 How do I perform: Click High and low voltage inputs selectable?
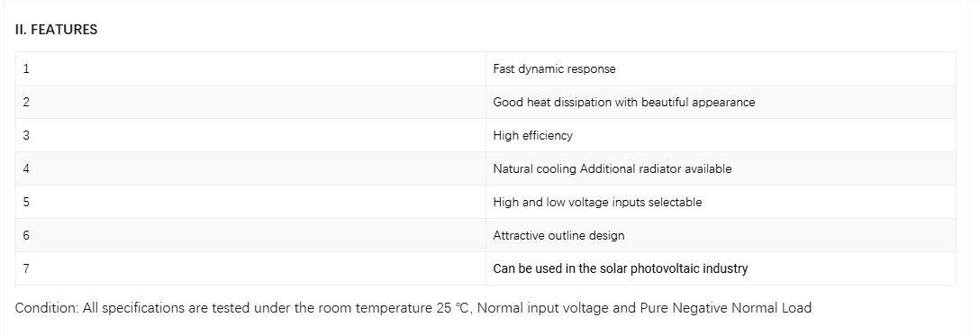[x=597, y=203]
